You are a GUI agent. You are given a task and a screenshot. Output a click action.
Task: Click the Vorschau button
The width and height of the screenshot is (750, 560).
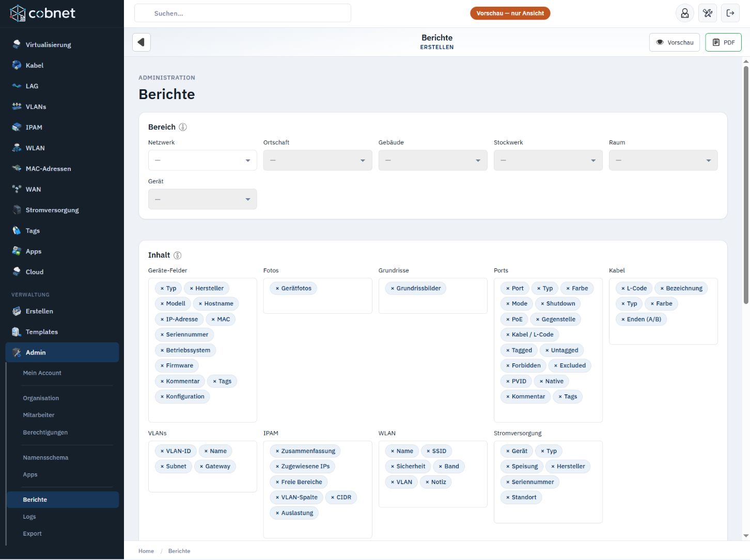point(675,42)
